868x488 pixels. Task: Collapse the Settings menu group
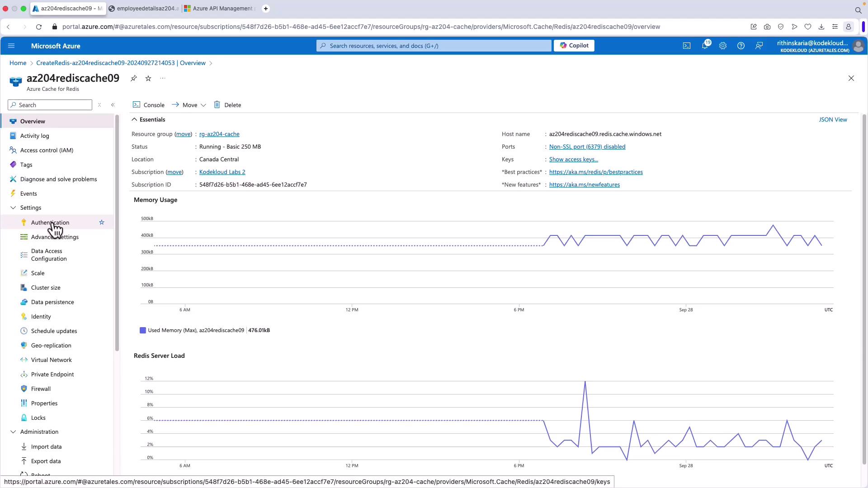click(13, 208)
